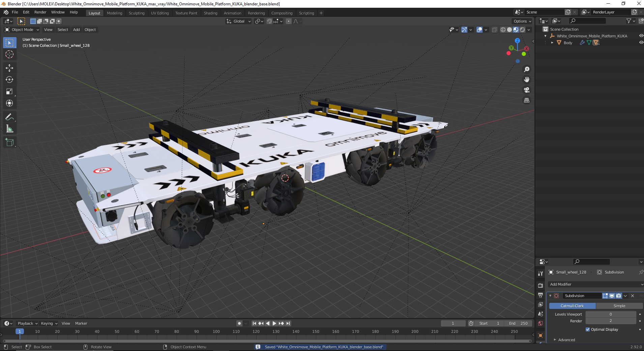Toggle Optimal Display checkbox
The image size is (644, 351).
click(588, 329)
